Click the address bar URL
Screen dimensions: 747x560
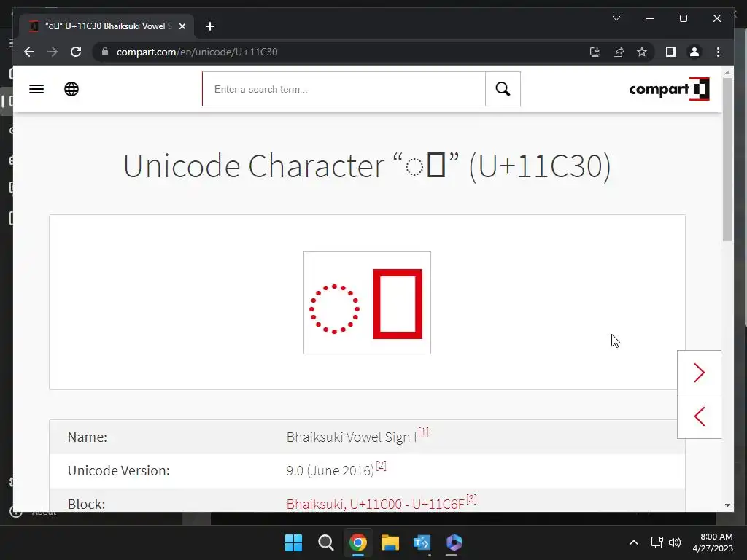pos(197,52)
